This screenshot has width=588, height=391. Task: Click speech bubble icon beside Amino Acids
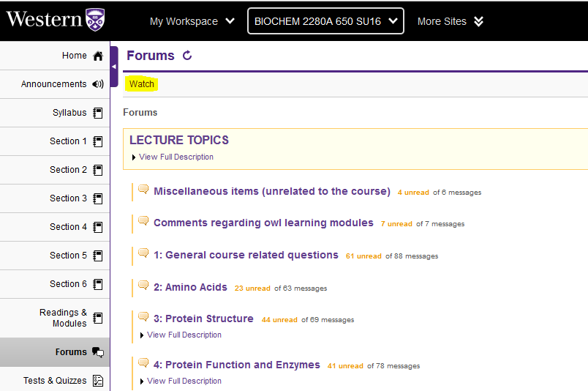(143, 285)
